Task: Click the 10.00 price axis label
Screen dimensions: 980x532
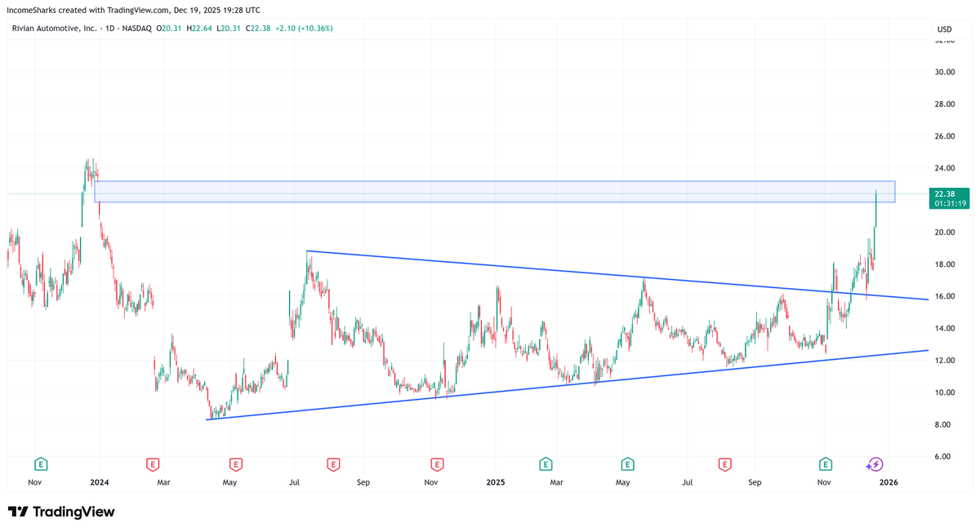Action: pyautogui.click(x=945, y=392)
